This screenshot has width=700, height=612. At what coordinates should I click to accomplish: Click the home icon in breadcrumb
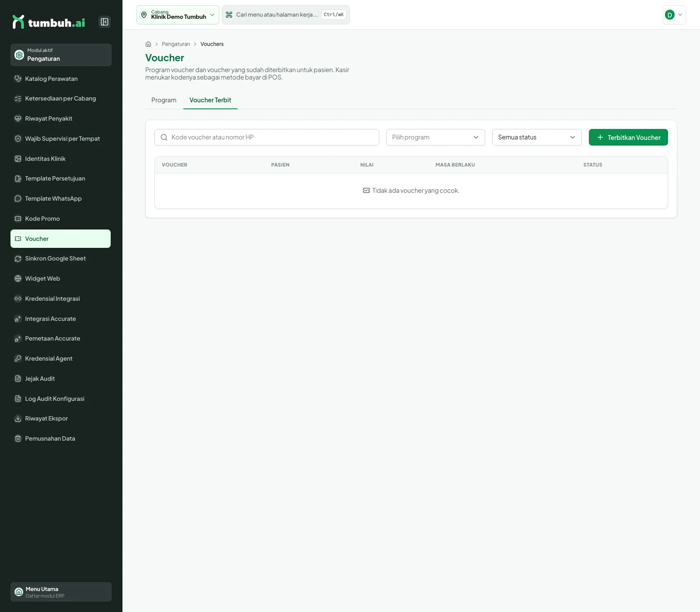pos(148,44)
